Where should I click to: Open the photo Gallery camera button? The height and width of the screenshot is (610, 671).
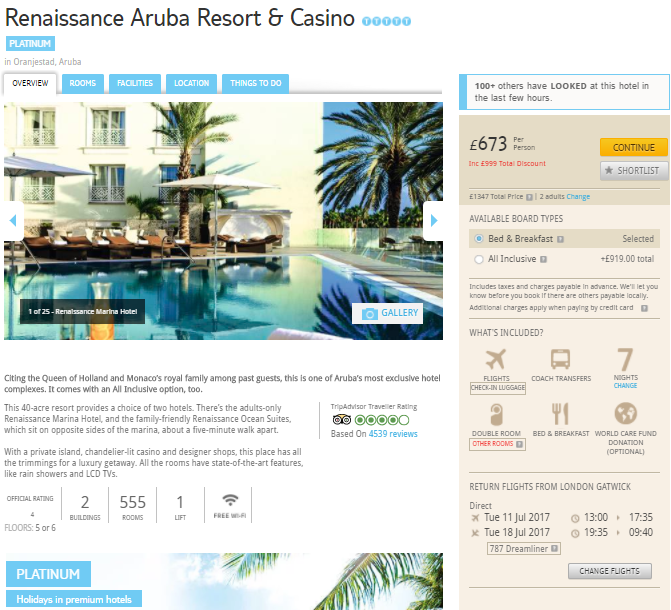pos(387,313)
